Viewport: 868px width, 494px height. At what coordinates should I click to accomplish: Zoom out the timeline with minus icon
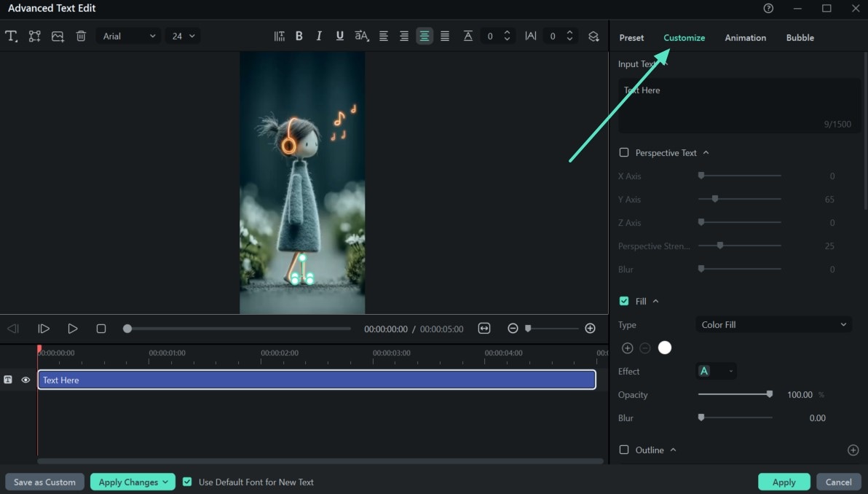pos(513,329)
